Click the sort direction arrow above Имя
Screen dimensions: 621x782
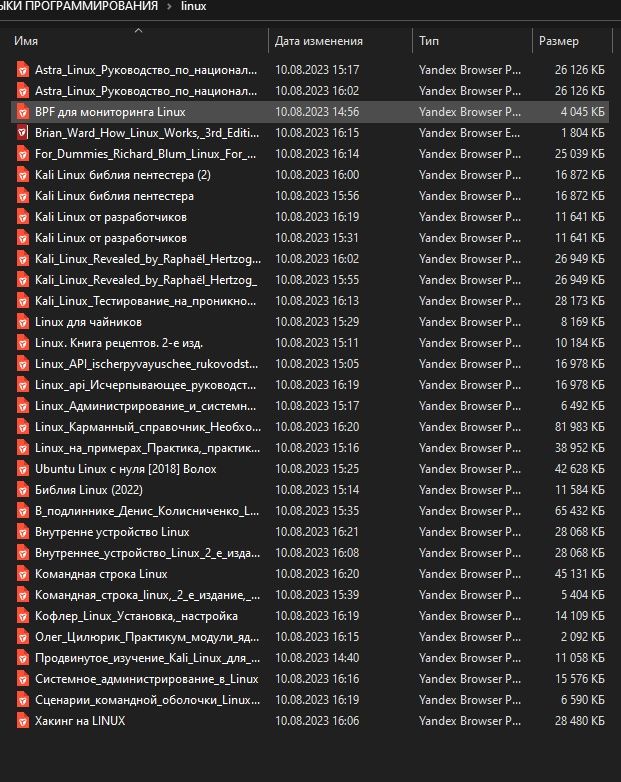[139, 30]
